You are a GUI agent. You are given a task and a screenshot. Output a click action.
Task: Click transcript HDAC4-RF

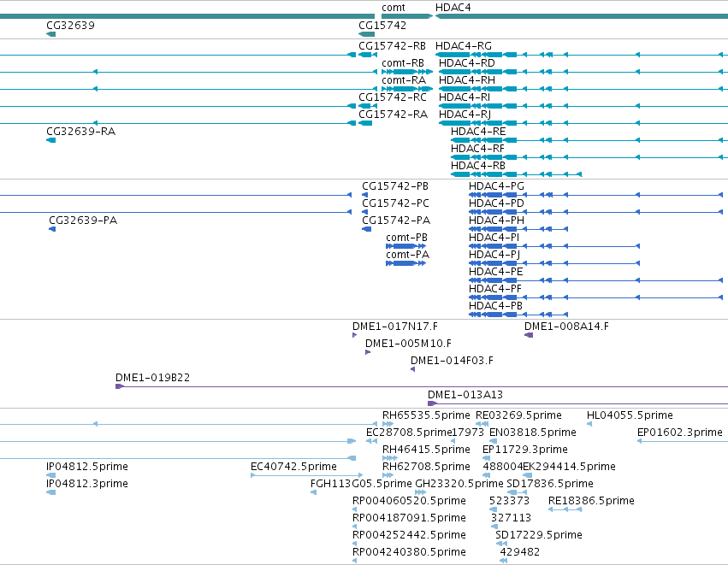(x=477, y=149)
